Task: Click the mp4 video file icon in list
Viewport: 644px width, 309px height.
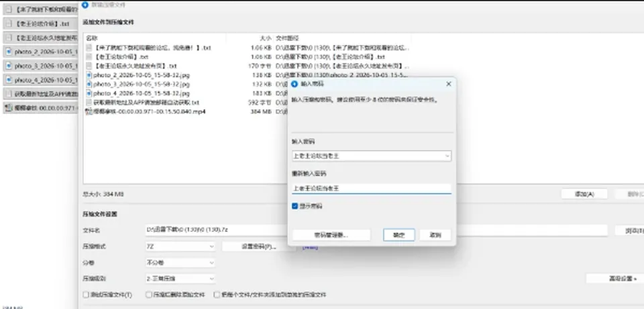Action: coord(89,111)
